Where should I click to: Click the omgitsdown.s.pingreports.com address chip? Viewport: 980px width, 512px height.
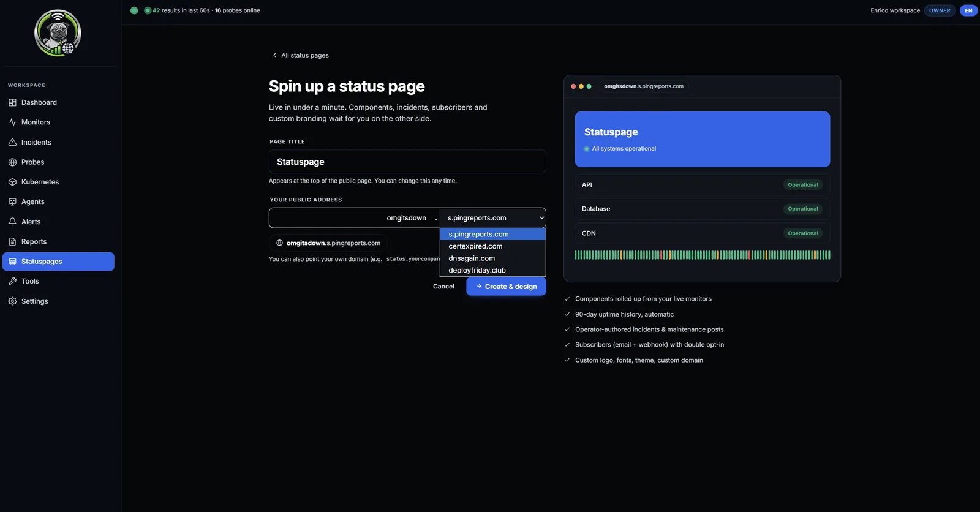pos(328,243)
